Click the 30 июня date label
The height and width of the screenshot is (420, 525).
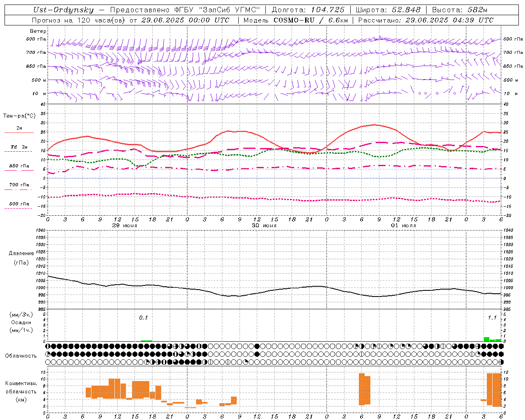pos(264,226)
